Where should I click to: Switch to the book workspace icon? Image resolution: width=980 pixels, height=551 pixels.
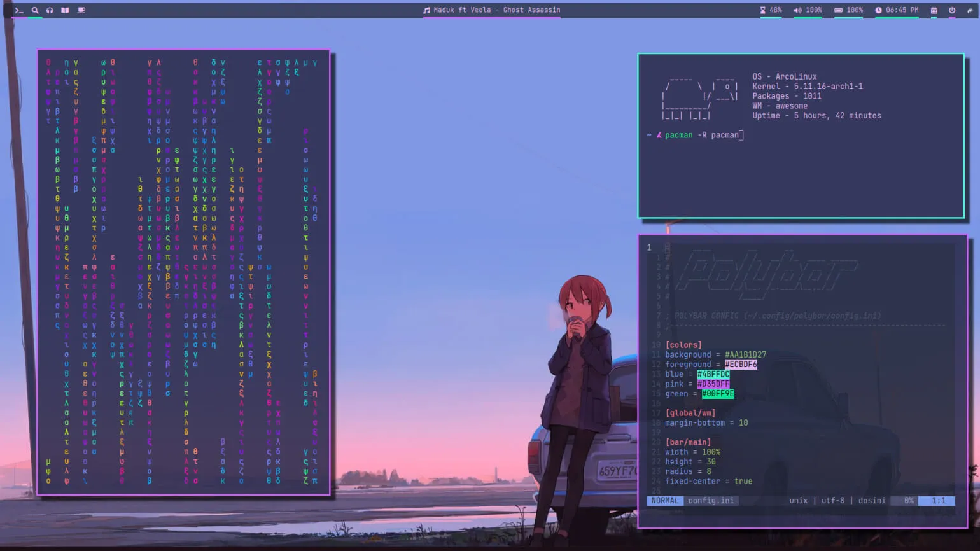[x=65, y=10]
